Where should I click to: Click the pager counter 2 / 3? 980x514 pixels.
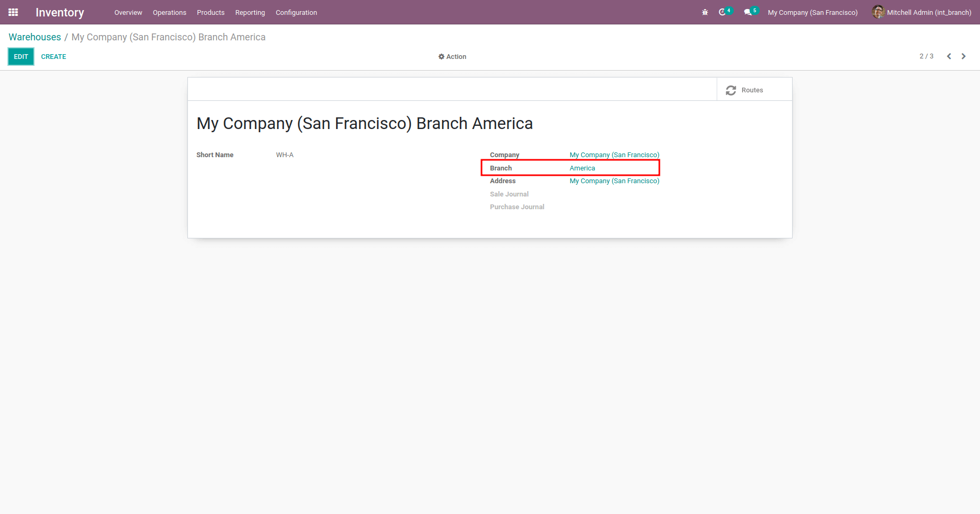(926, 56)
